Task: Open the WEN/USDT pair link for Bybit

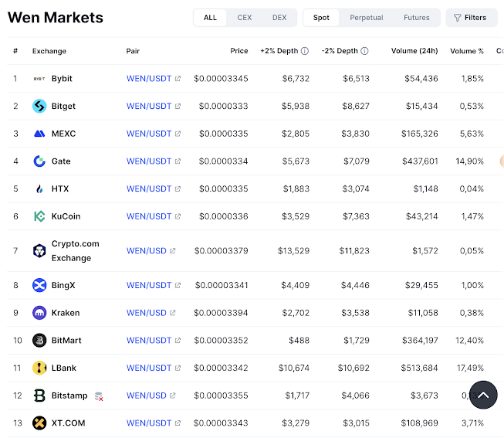Action: pyautogui.click(x=149, y=79)
